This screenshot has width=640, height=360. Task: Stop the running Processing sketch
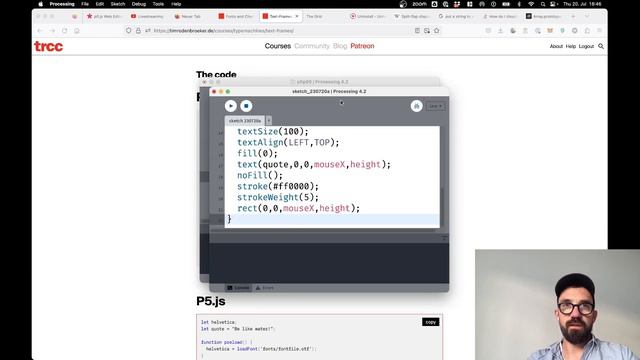[x=246, y=106]
